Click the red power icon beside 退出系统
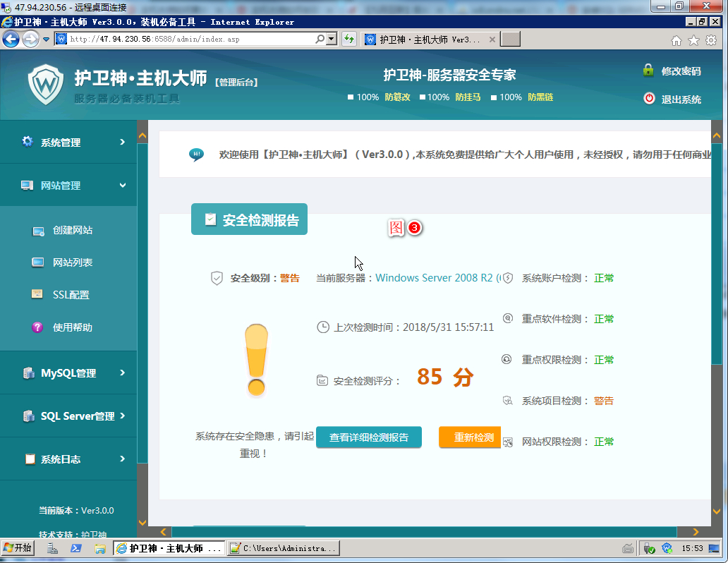 tap(648, 99)
